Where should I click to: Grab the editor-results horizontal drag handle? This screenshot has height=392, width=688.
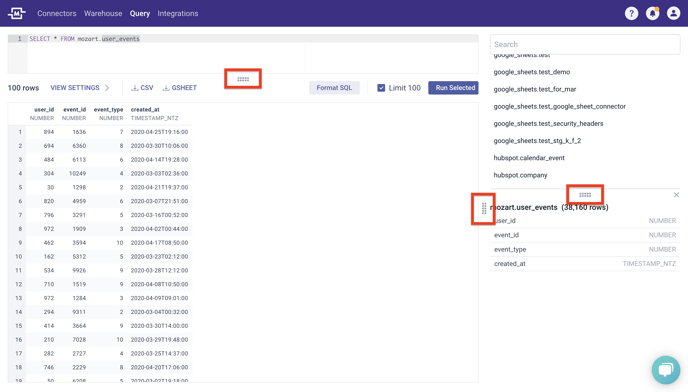pos(243,79)
